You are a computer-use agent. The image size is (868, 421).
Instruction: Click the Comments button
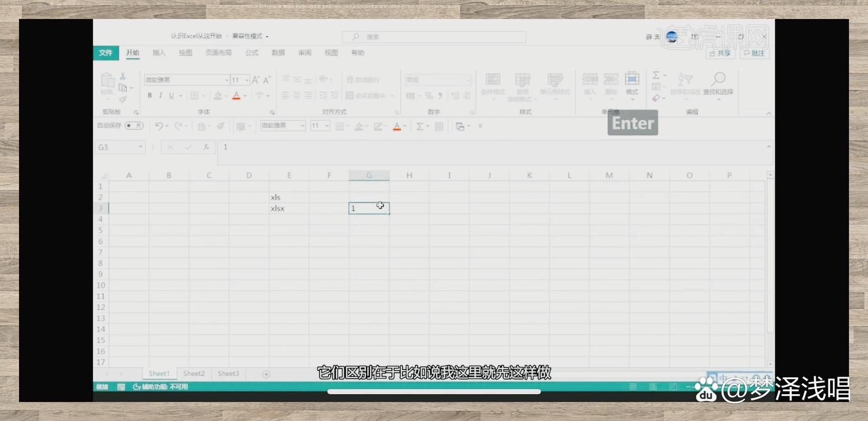coord(754,53)
